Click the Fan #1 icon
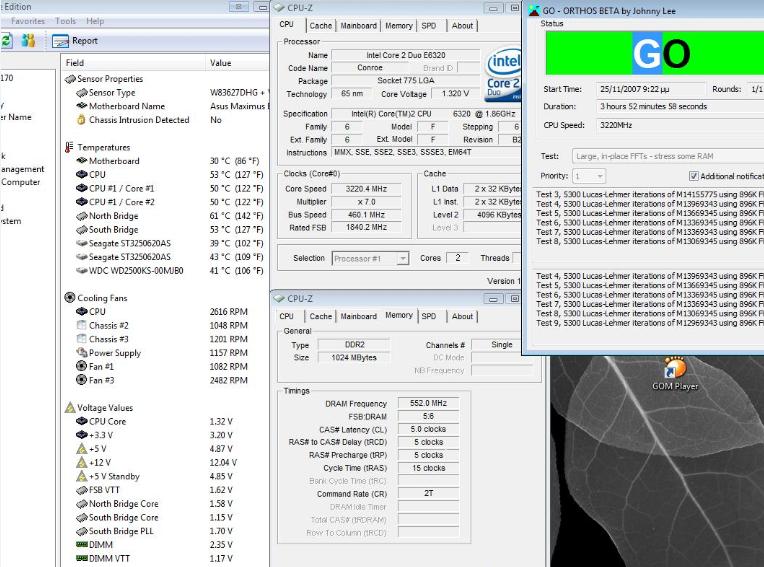The image size is (764, 567). tap(82, 366)
